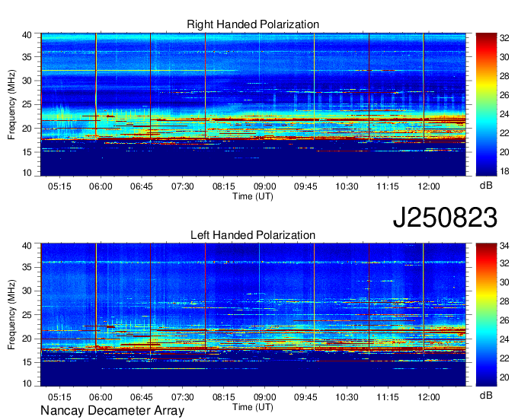Click the 10 MHz tick on upper frequency axis

27,173
